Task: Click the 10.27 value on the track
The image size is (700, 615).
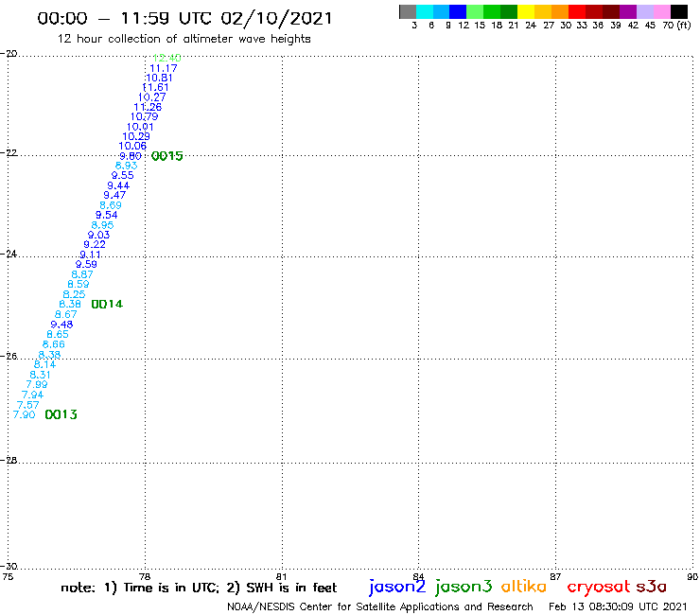Action: click(x=151, y=97)
